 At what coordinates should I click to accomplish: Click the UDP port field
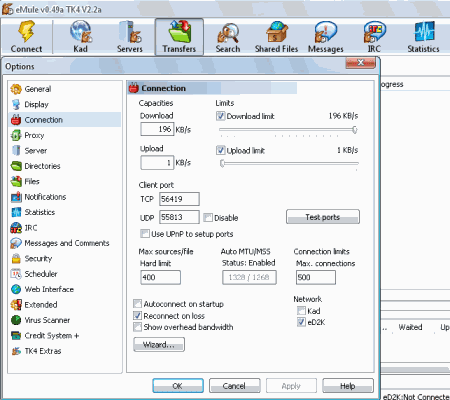pyautogui.click(x=179, y=217)
